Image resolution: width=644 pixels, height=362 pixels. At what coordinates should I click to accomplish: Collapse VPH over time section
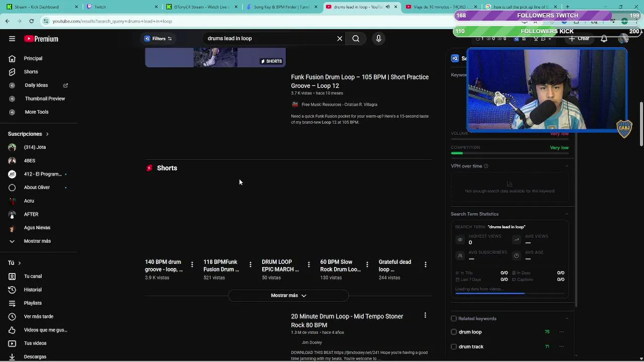tap(567, 166)
